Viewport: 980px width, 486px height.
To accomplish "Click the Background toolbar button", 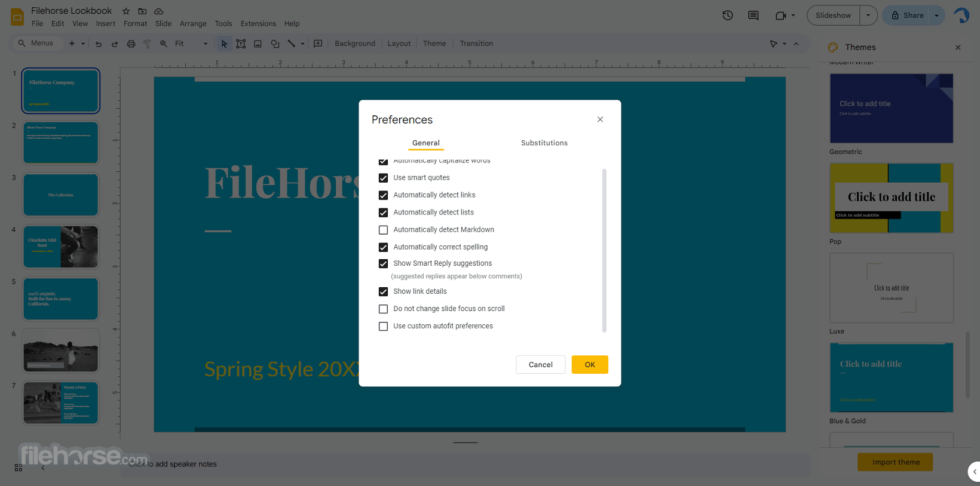I will coord(355,44).
